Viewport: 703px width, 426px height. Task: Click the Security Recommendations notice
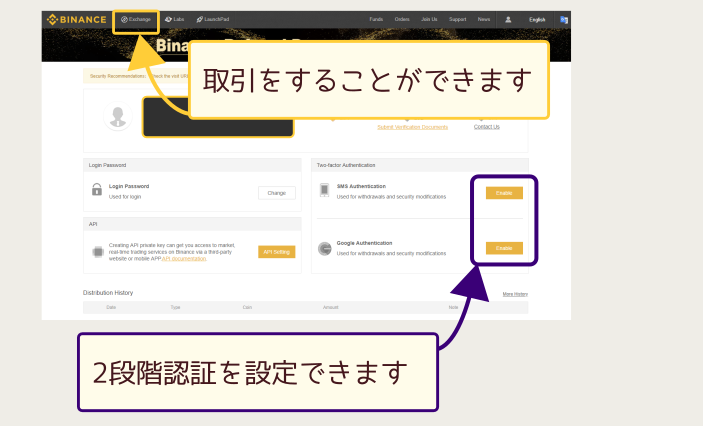coord(136,76)
